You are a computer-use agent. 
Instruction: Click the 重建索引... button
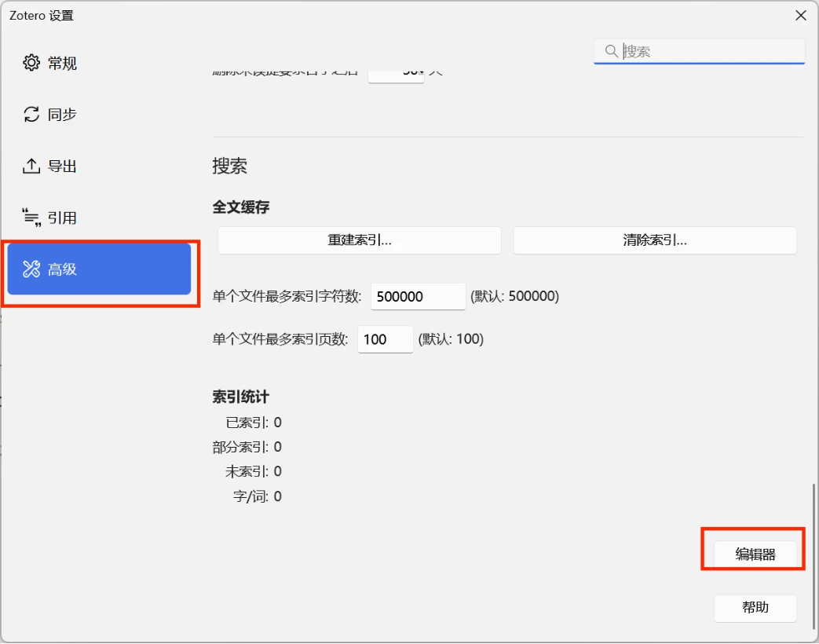pos(360,240)
